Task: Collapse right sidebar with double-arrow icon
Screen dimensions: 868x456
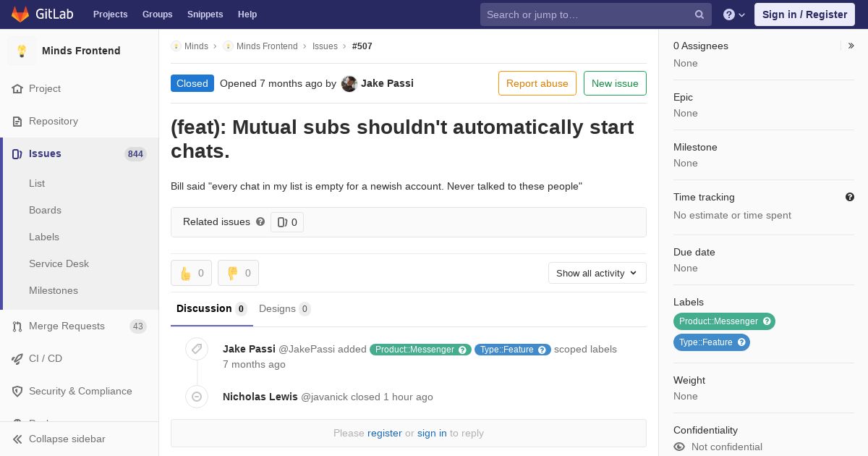Action: click(x=851, y=46)
